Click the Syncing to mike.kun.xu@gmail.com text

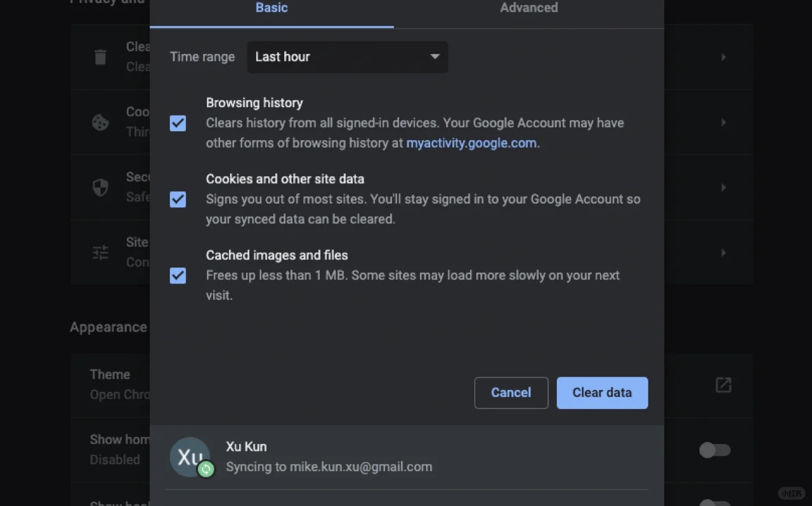[x=329, y=467]
